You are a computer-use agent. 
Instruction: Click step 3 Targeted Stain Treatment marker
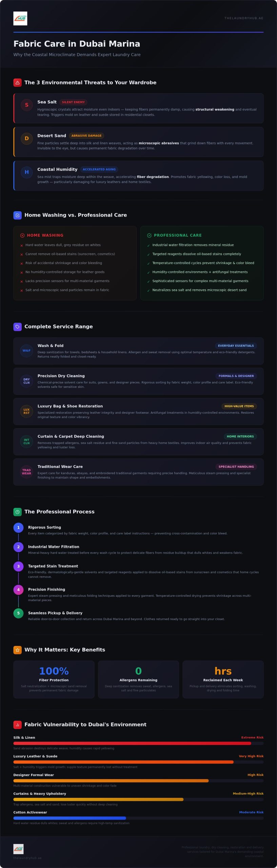point(18,567)
